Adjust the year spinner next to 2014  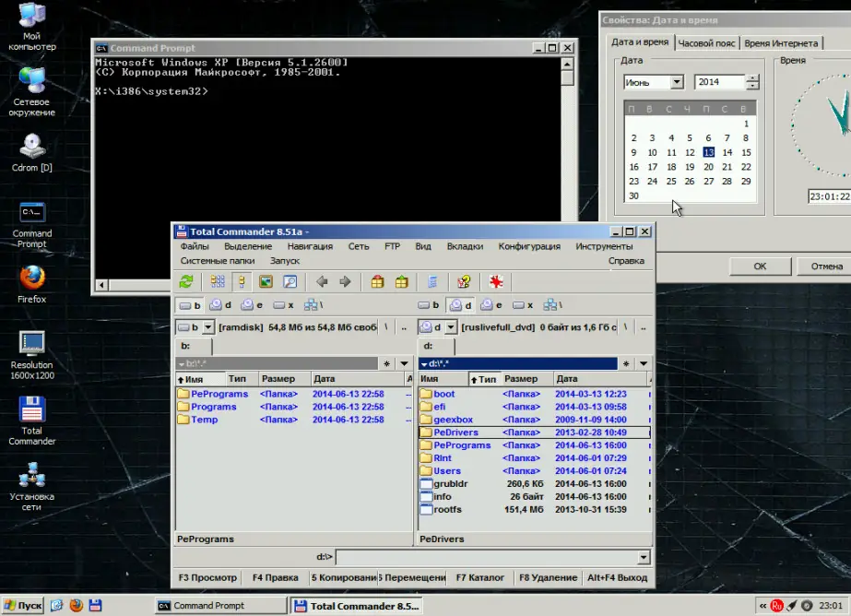coord(752,82)
